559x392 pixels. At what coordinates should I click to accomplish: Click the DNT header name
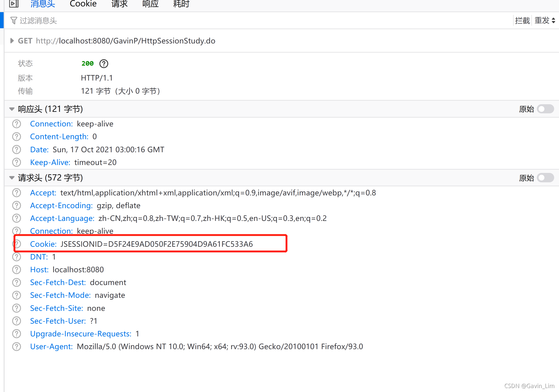[39, 257]
